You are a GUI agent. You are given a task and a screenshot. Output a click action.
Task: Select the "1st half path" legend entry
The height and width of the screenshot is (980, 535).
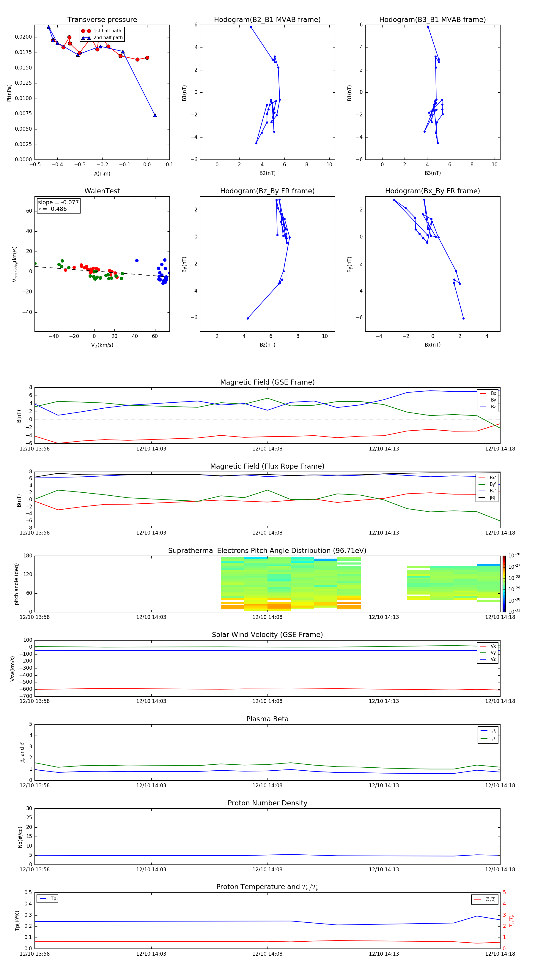(102, 31)
